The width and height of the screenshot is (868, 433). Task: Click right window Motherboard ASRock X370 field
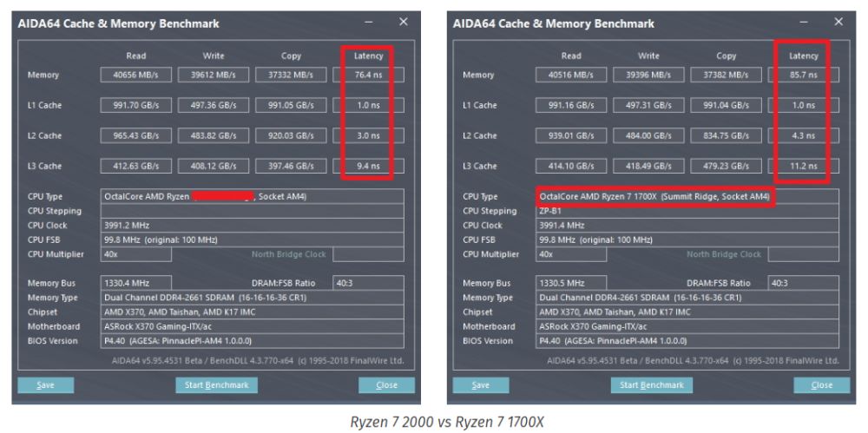[x=687, y=326]
